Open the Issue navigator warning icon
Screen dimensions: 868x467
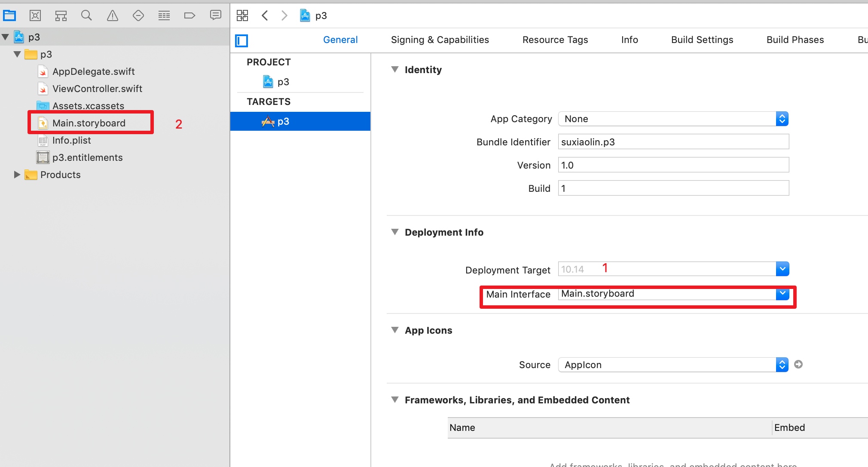pos(113,16)
